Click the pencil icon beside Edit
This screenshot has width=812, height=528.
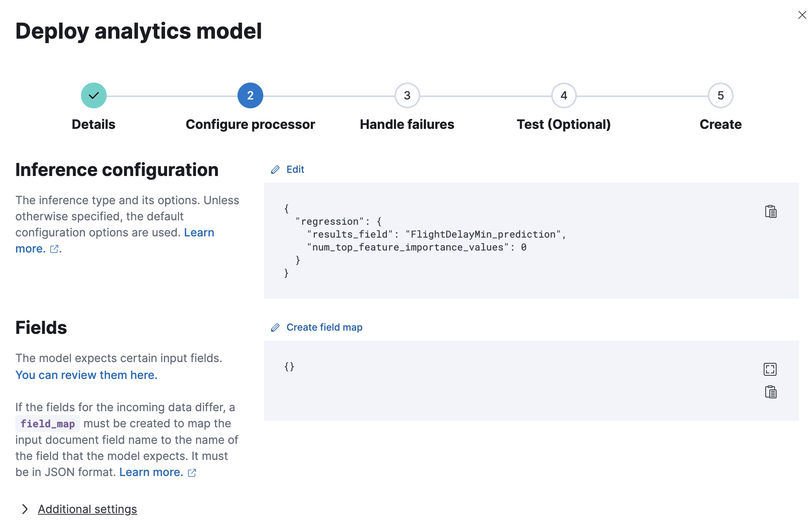click(275, 170)
